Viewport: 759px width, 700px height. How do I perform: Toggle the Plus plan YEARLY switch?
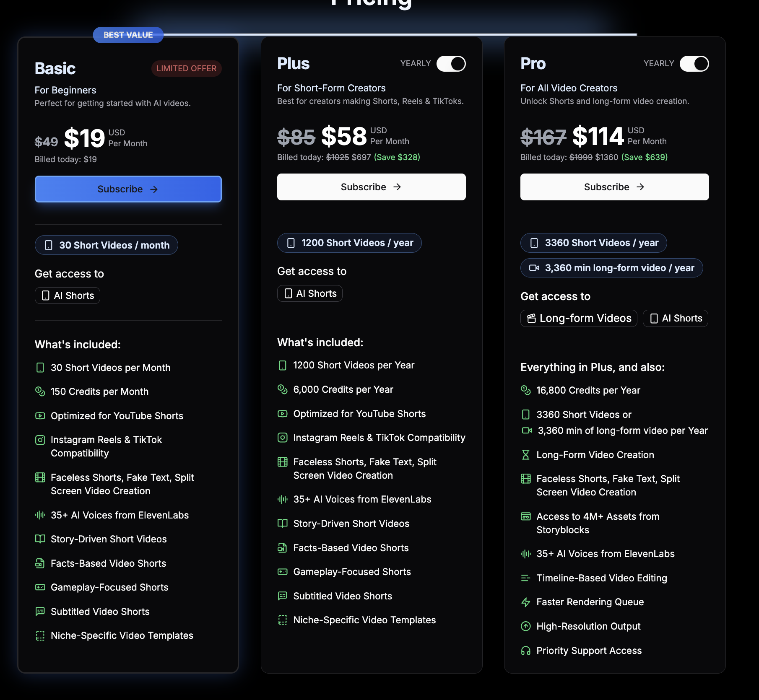pyautogui.click(x=451, y=64)
